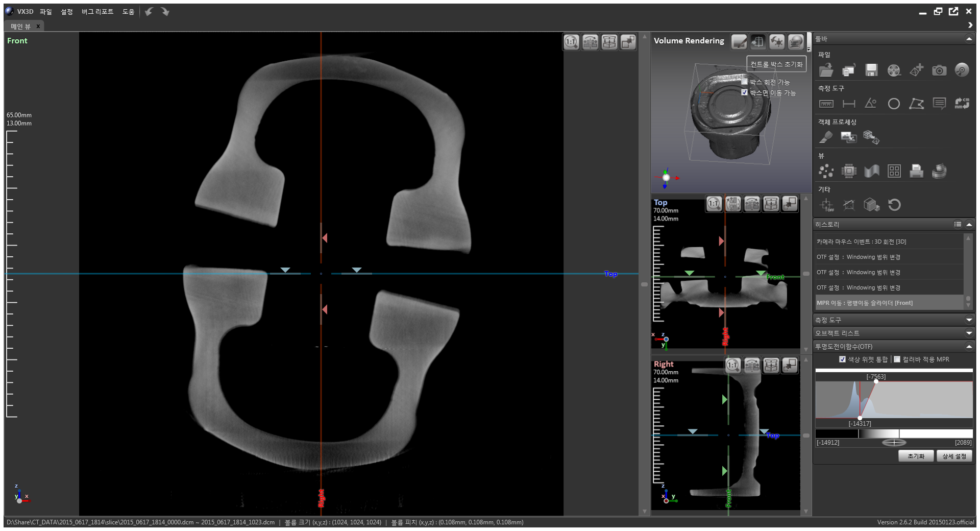Click the 컨트롤 박스 초기화 button

[776, 64]
